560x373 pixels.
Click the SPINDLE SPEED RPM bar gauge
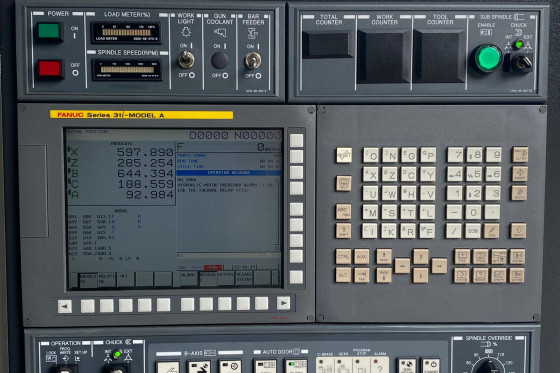tap(126, 70)
